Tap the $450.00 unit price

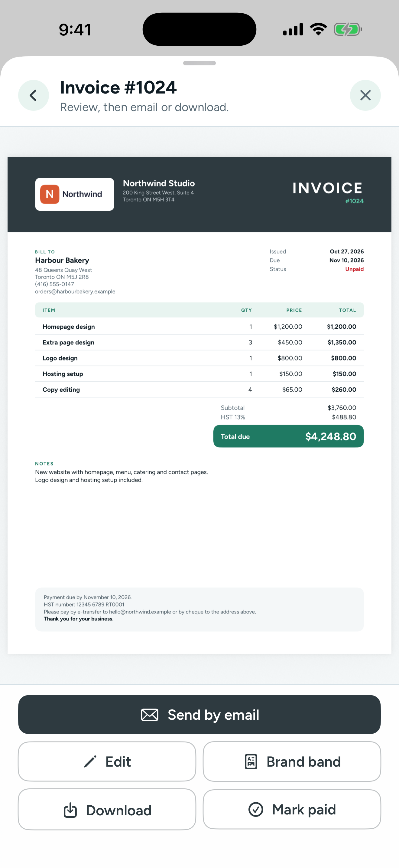pos(290,342)
